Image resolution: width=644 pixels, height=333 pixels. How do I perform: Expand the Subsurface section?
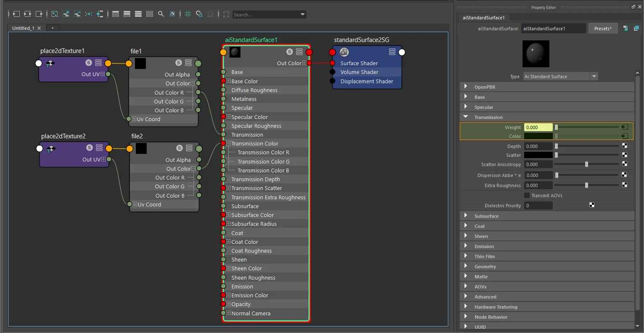[x=547, y=216]
